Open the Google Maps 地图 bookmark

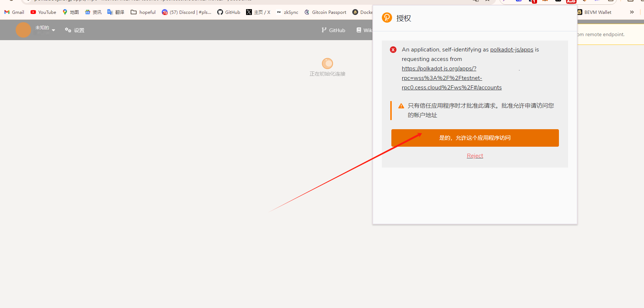[x=70, y=12]
